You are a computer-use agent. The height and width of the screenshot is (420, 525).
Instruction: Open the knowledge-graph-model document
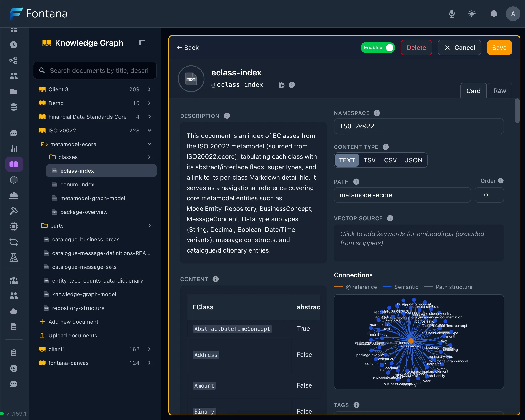97,294
